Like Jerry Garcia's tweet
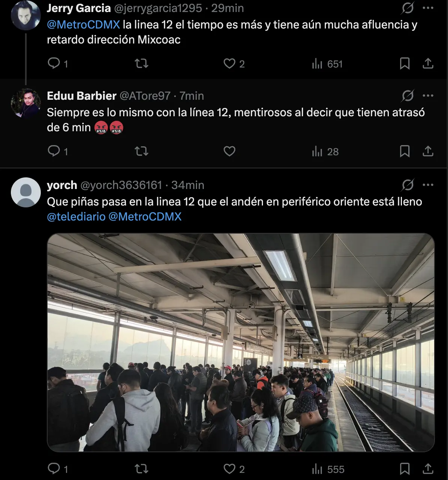The height and width of the screenshot is (480, 448). (x=230, y=64)
